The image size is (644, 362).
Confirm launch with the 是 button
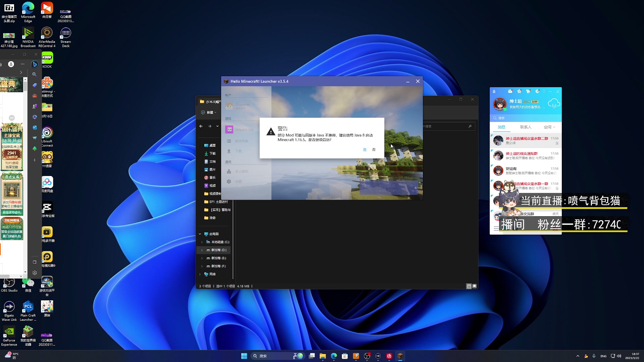pos(365,150)
